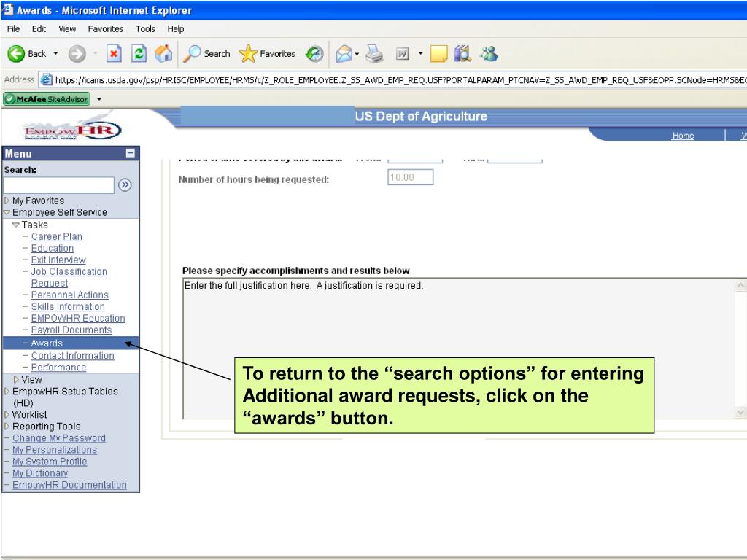
Task: Click the Menu search input field
Action: 58,184
